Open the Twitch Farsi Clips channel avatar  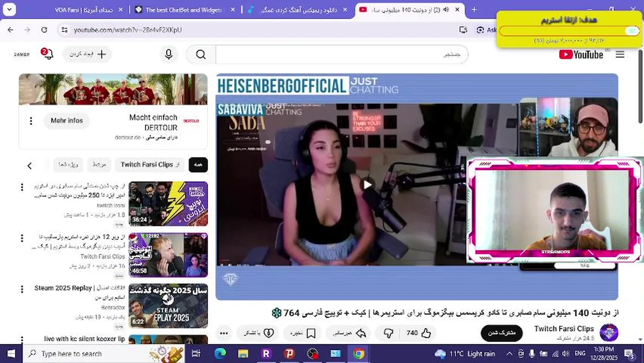(x=609, y=333)
